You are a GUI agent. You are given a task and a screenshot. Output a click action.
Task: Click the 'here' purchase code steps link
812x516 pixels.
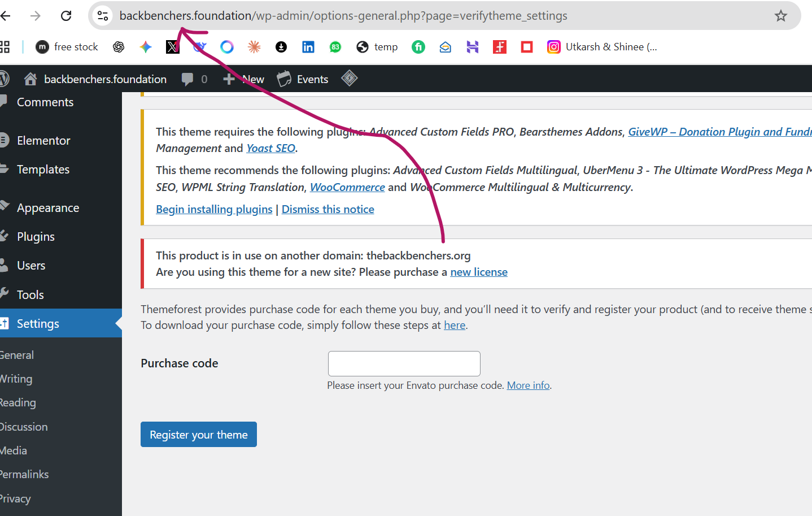455,326
